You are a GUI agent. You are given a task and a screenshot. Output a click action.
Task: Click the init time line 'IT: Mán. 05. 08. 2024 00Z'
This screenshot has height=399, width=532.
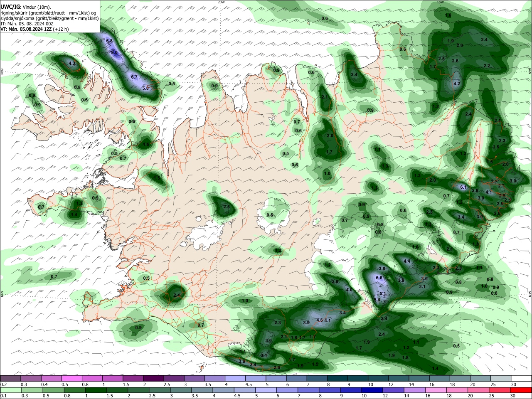pos(27,24)
